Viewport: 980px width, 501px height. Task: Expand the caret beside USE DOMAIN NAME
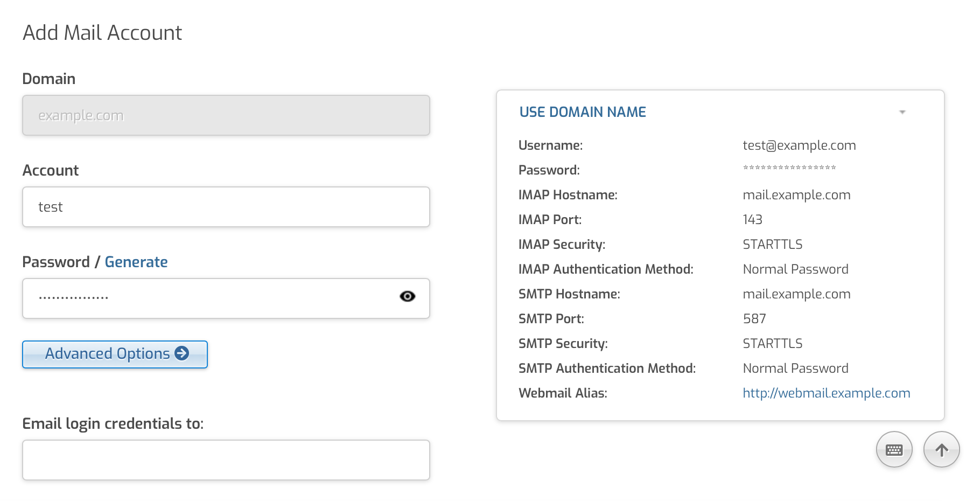pyautogui.click(x=902, y=112)
